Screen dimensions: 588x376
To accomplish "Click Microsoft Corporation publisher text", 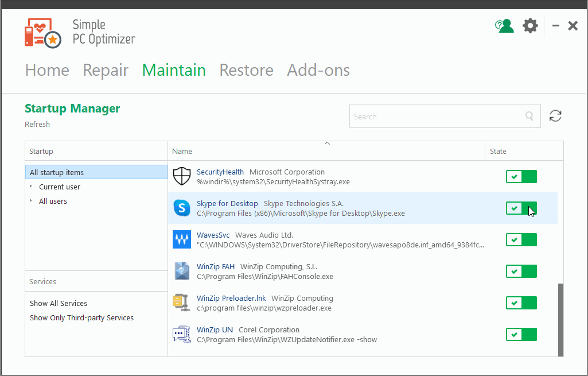I will [287, 172].
